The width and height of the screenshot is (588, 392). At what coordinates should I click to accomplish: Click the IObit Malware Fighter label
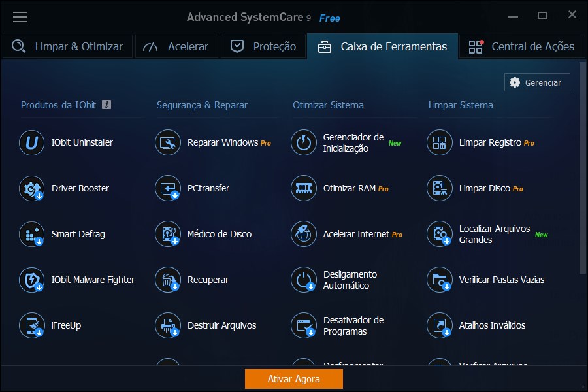[x=93, y=280]
